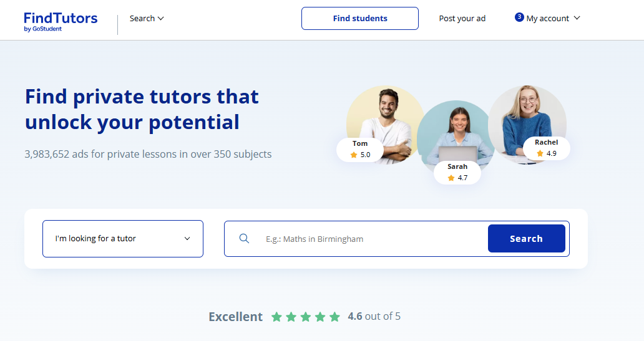Click the magnifying glass search icon

(244, 239)
